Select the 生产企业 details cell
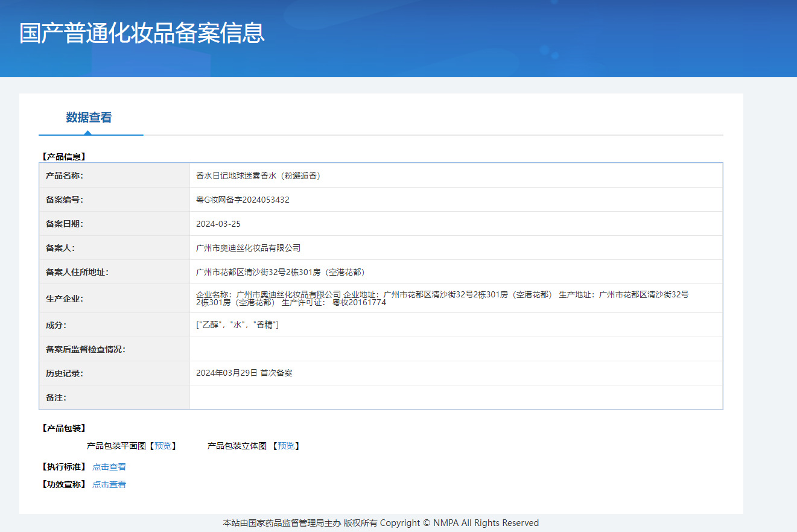 [x=456, y=299]
